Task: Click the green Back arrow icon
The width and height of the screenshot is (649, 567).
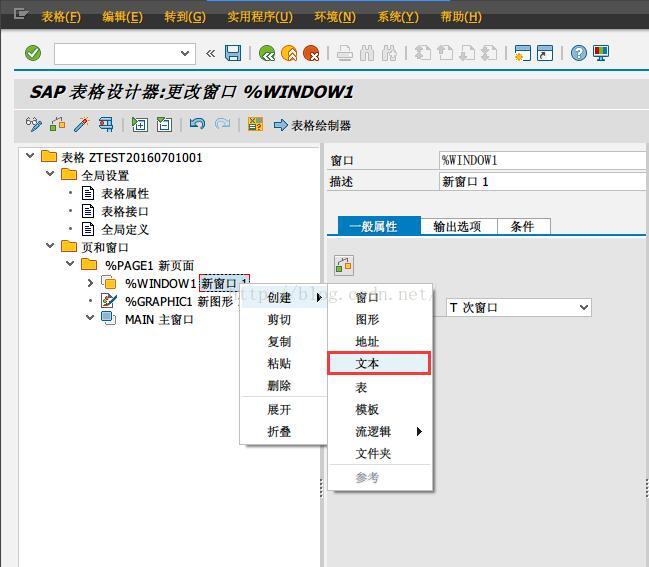Action: [x=267, y=53]
